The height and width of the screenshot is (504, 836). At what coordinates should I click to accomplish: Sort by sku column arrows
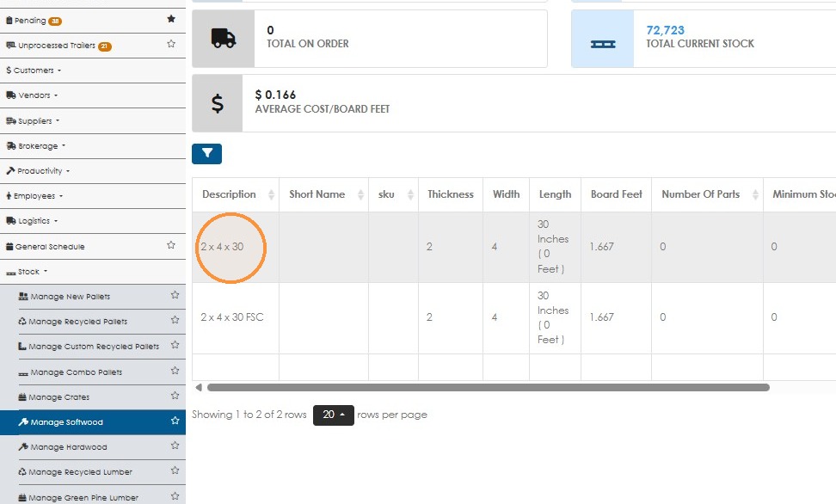pos(410,194)
